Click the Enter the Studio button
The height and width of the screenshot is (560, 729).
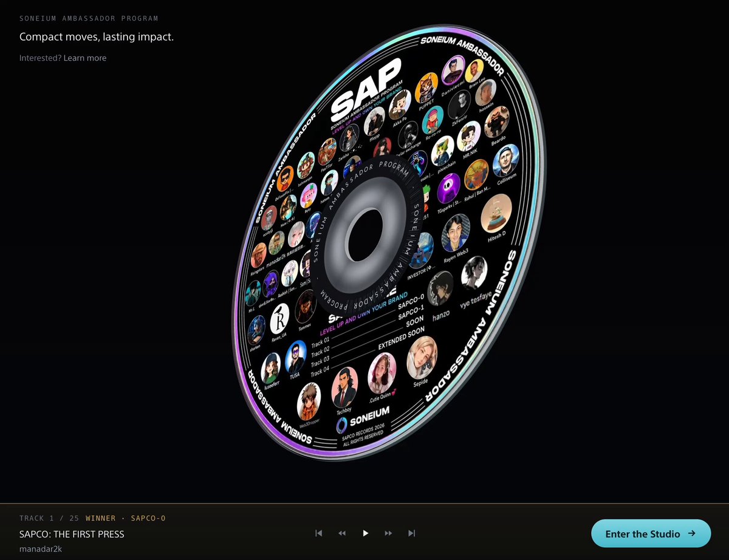coord(651,534)
